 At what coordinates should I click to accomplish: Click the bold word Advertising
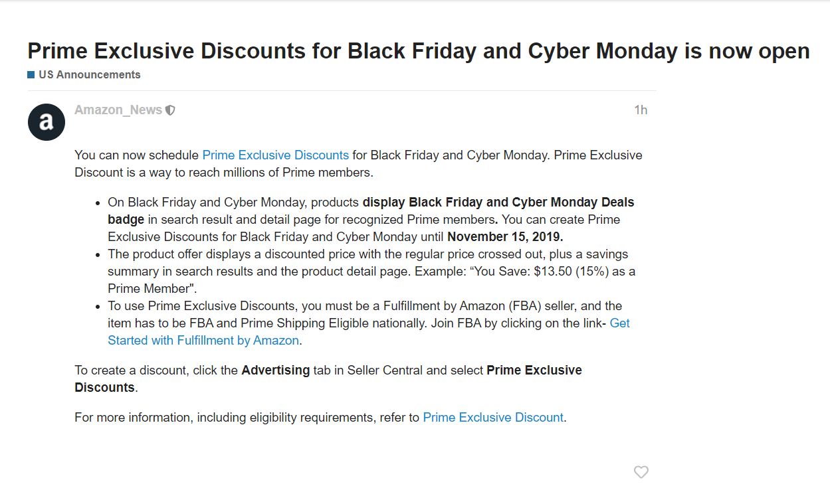tap(275, 371)
